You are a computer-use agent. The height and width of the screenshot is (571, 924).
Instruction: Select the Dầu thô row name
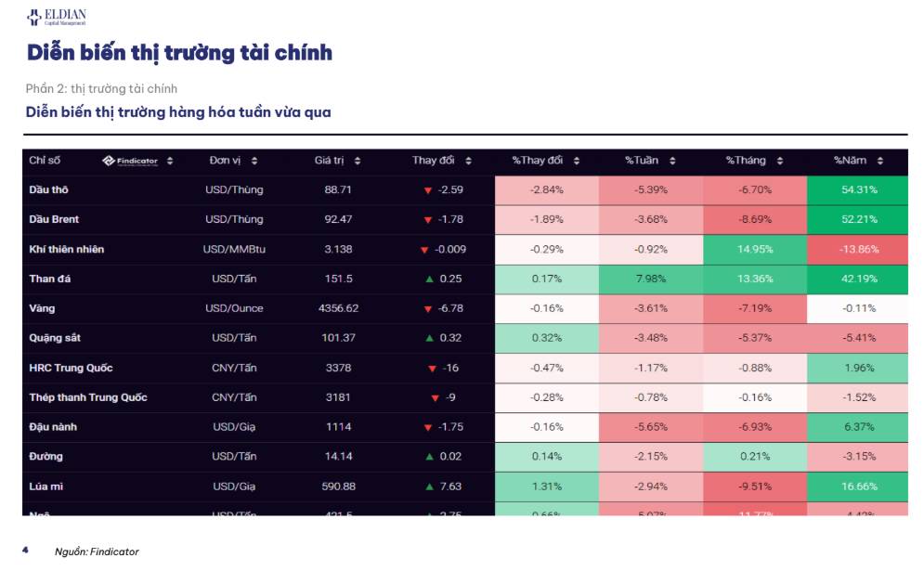[49, 189]
